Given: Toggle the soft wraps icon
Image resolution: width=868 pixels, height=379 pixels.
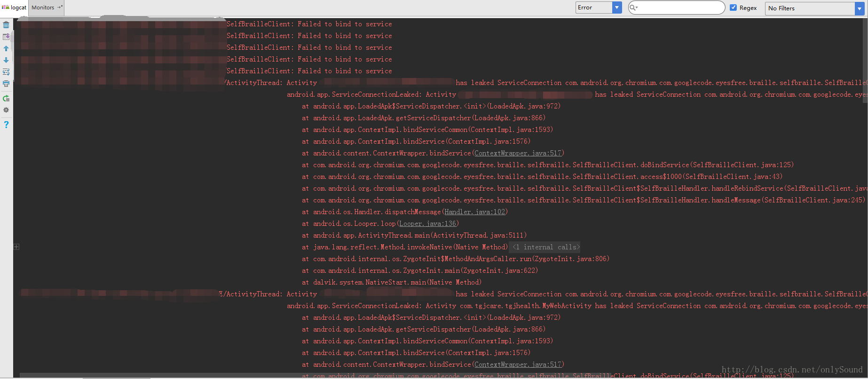Looking at the screenshot, I should (x=6, y=72).
